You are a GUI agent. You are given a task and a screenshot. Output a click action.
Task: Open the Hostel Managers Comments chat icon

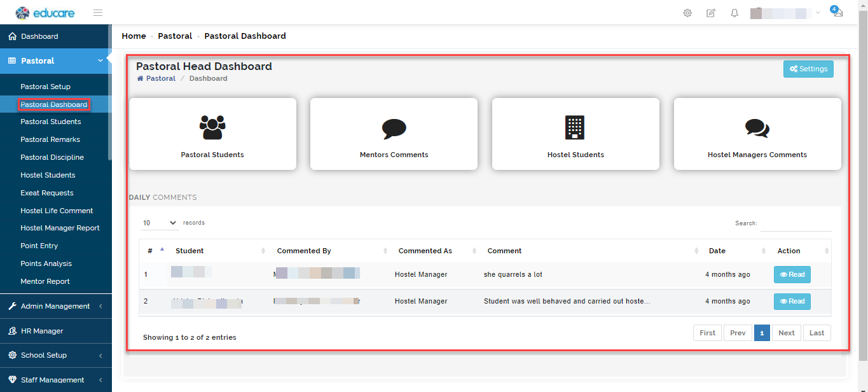coord(757,129)
